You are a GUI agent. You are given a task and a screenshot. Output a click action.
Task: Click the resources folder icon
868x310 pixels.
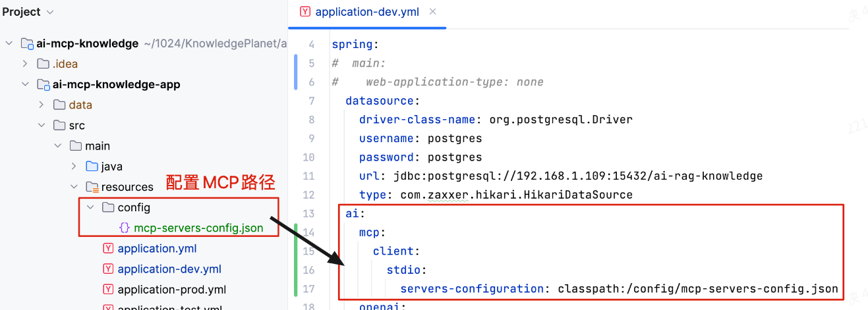coord(92,187)
